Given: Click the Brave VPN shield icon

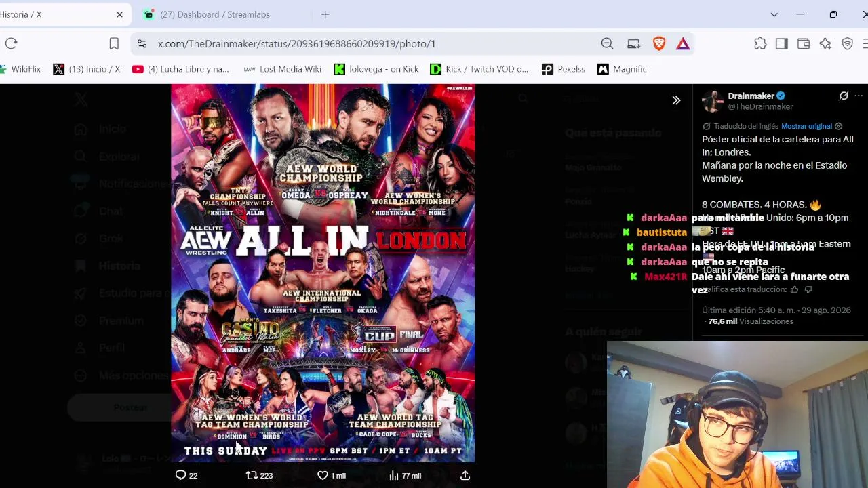Looking at the screenshot, I should (x=847, y=43).
